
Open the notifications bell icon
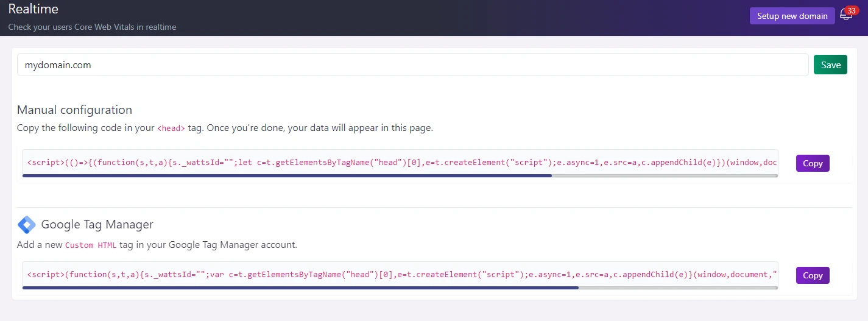(845, 15)
